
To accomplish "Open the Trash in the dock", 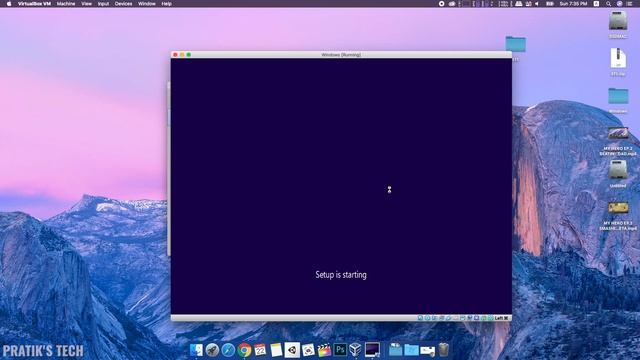I will [444, 350].
